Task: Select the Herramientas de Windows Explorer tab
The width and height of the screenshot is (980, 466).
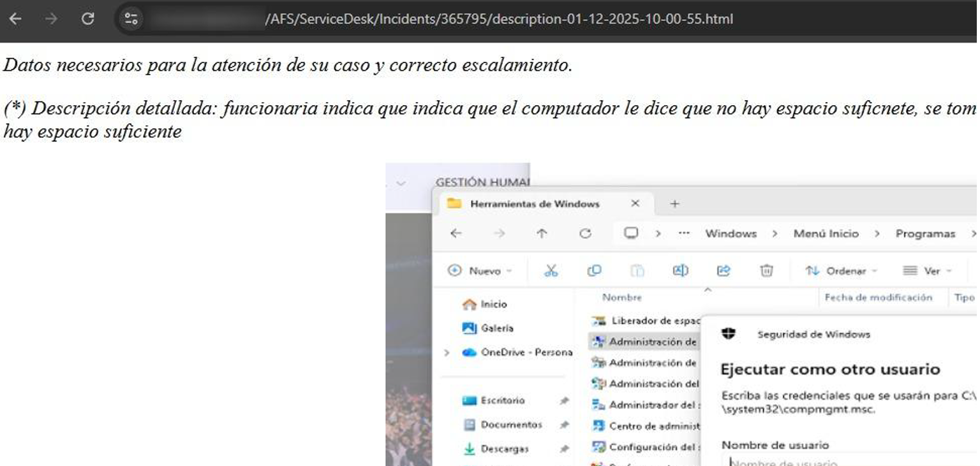Action: click(535, 204)
